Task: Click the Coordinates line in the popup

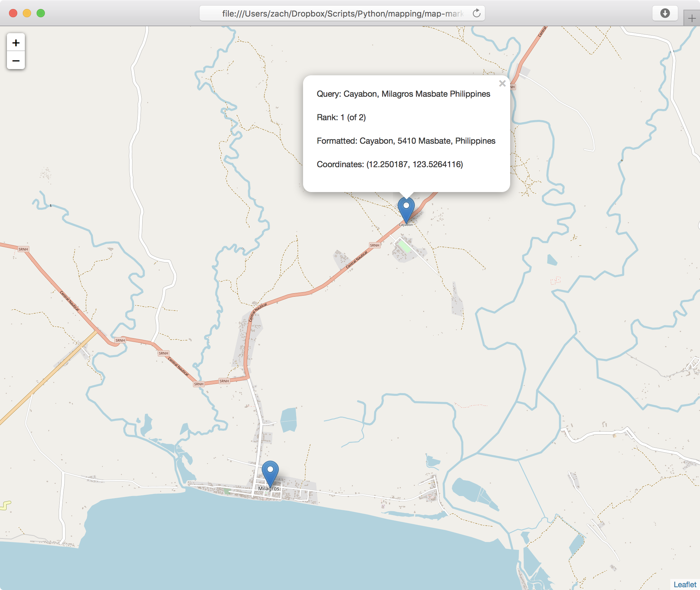Action: (390, 164)
